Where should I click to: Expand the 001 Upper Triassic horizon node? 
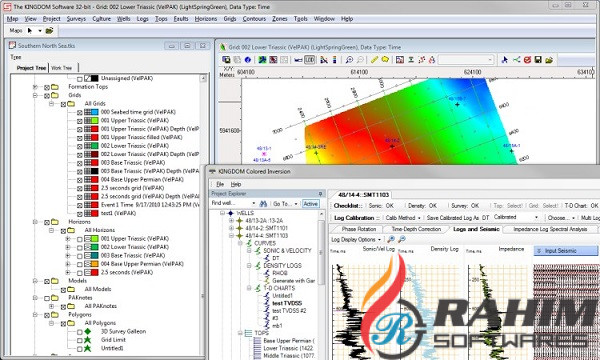pyautogui.click(x=68, y=239)
